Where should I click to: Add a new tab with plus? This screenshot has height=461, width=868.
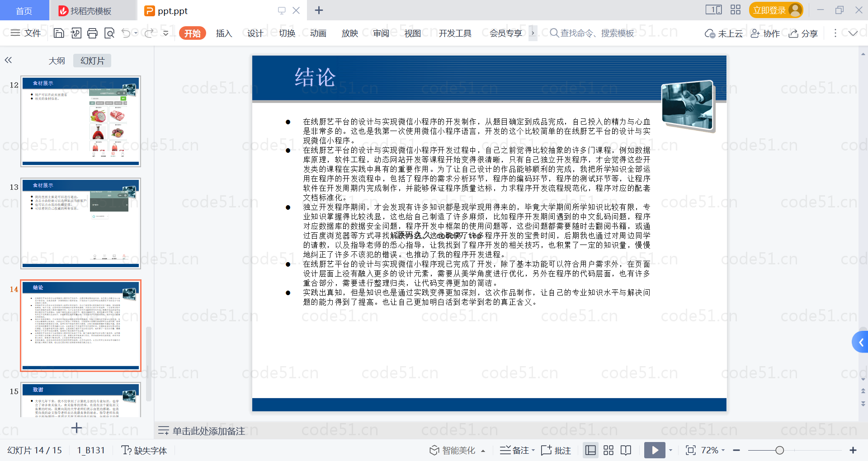[x=319, y=10]
